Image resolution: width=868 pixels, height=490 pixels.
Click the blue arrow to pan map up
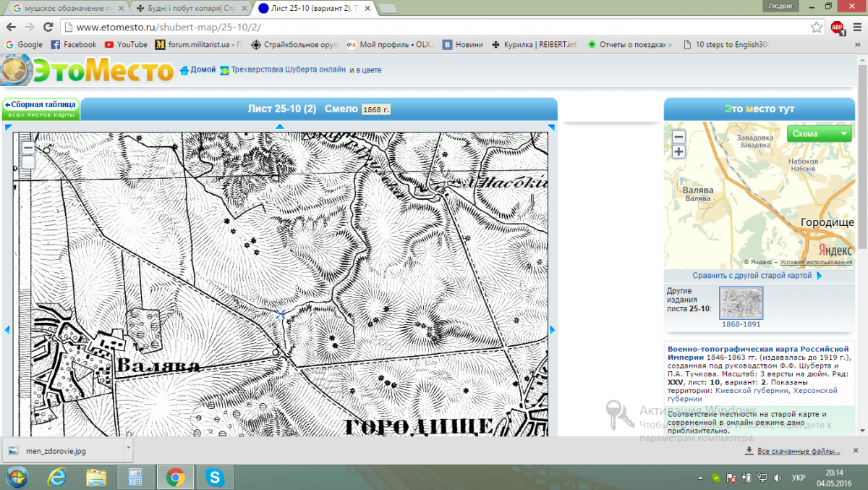280,127
